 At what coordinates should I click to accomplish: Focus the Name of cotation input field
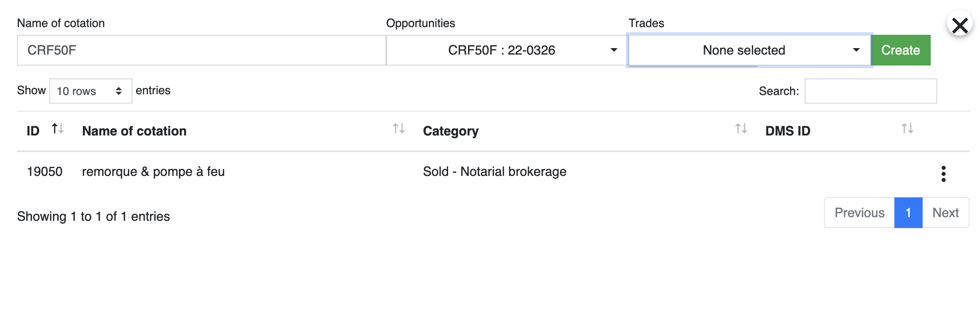201,50
